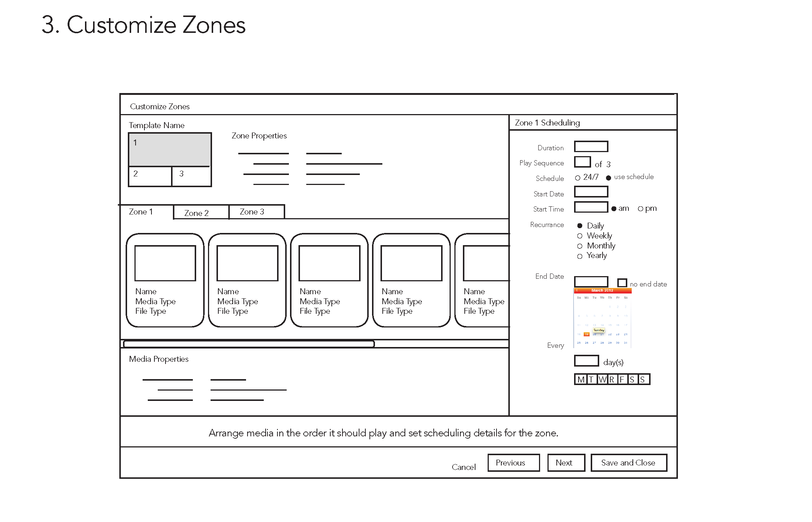Image resolution: width=812 pixels, height=522 pixels.
Task: Select zone 1 in template preview
Action: 170,150
